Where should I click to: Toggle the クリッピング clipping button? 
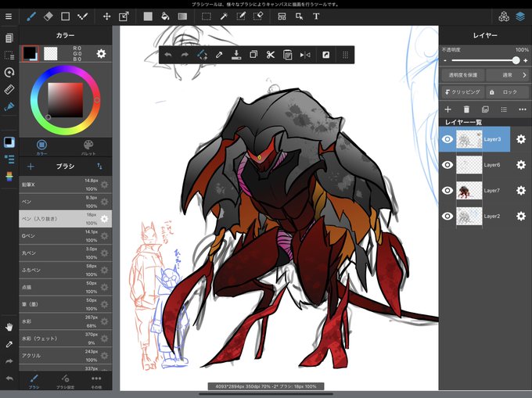[463, 92]
